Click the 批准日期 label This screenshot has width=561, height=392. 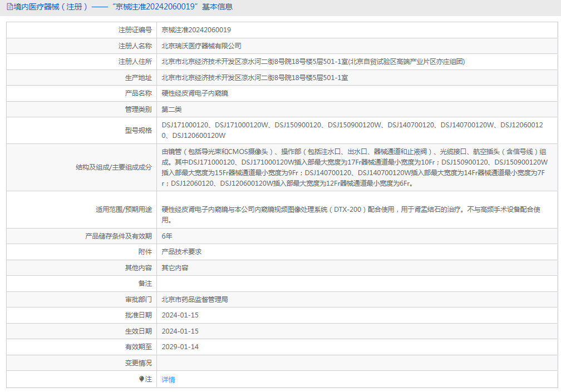click(138, 315)
